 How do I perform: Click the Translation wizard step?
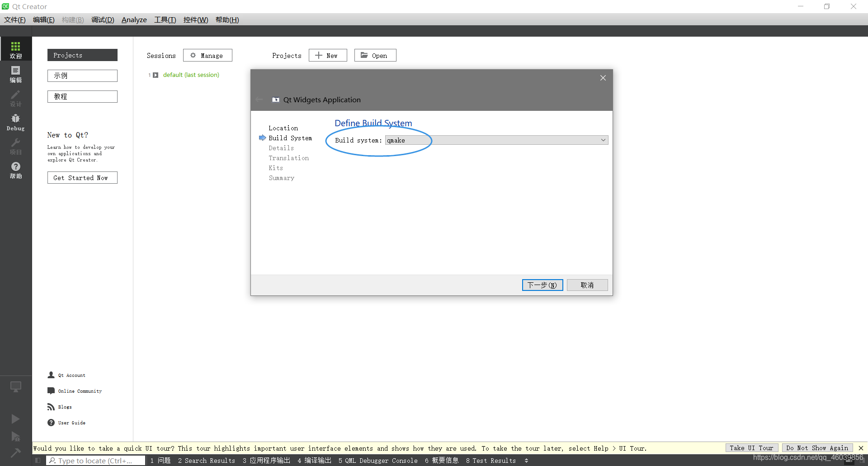pyautogui.click(x=289, y=158)
